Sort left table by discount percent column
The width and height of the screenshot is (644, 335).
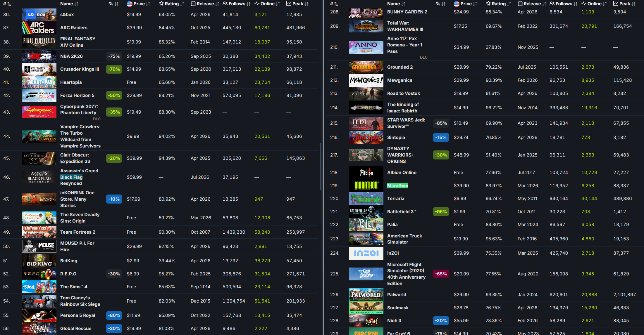(x=113, y=4)
